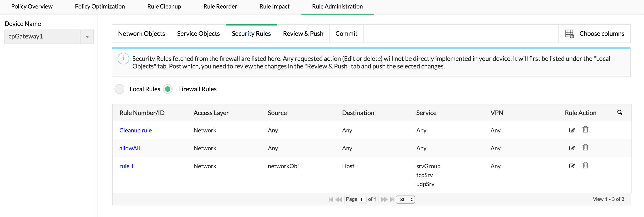Jump to last page via pagination icon
The image size is (644, 217).
392,199
